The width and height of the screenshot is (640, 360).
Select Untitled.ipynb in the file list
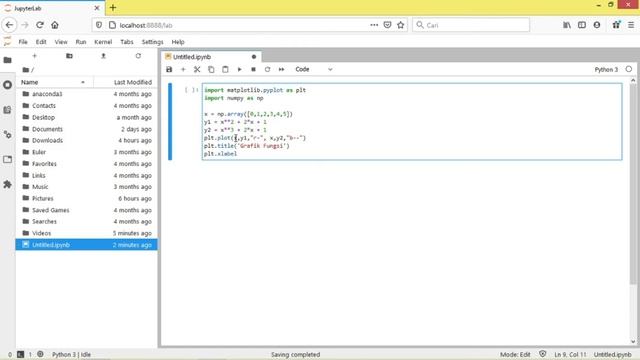point(86,244)
